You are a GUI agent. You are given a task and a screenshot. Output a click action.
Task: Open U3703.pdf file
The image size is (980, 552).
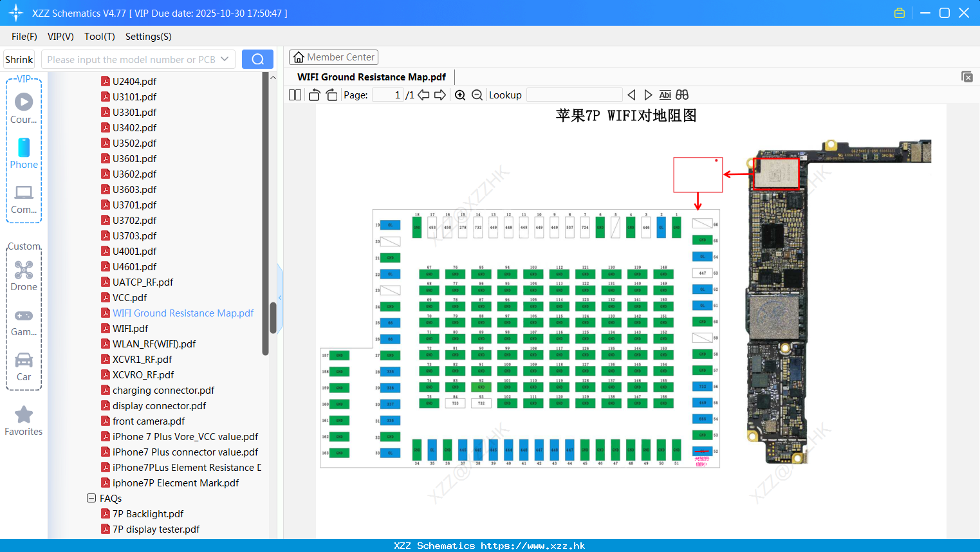134,235
